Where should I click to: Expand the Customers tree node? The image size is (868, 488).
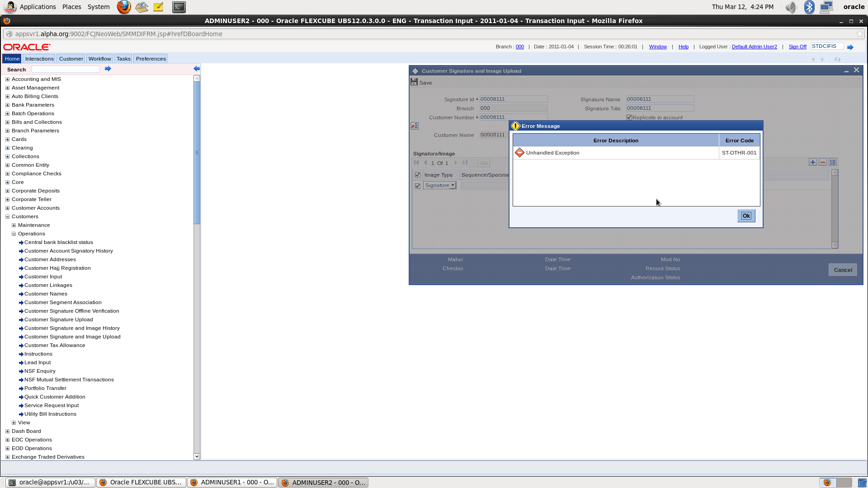[x=8, y=216]
